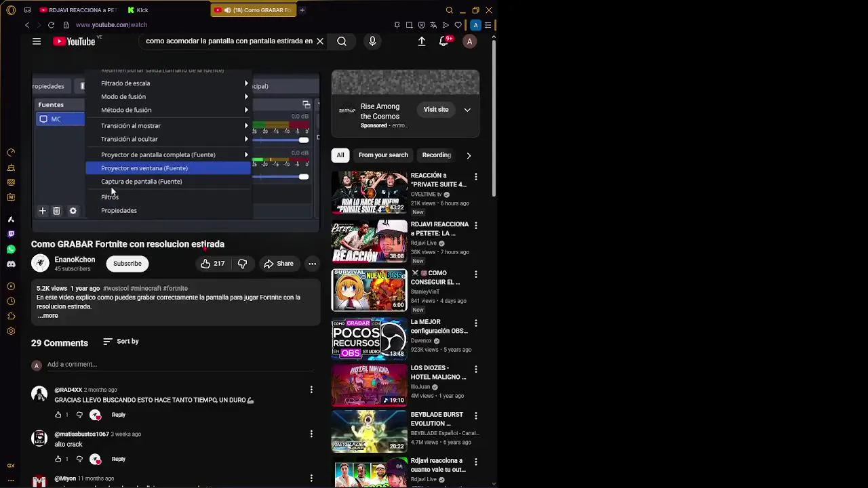
Task: Select the Recording filter chip
Action: click(x=437, y=155)
